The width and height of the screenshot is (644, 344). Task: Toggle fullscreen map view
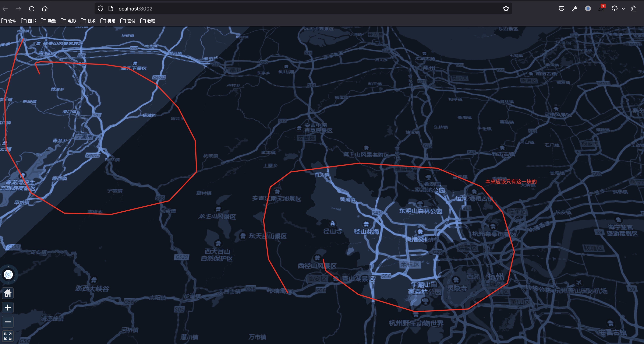[x=8, y=336]
